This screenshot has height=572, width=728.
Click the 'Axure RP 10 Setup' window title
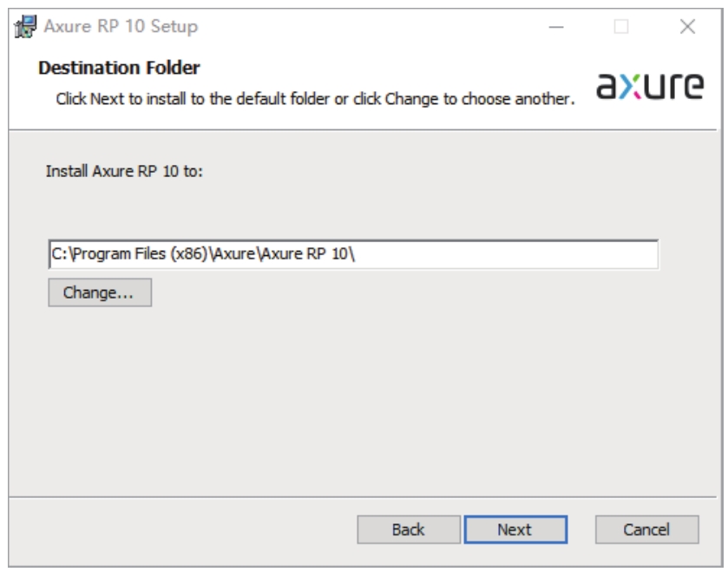point(121,27)
